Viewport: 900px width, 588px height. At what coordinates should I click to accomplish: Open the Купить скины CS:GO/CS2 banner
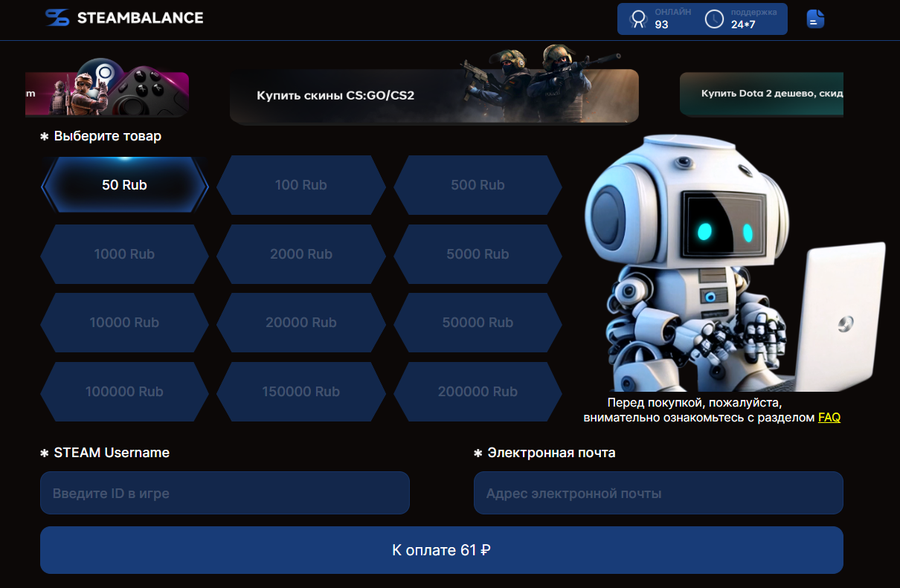[434, 95]
